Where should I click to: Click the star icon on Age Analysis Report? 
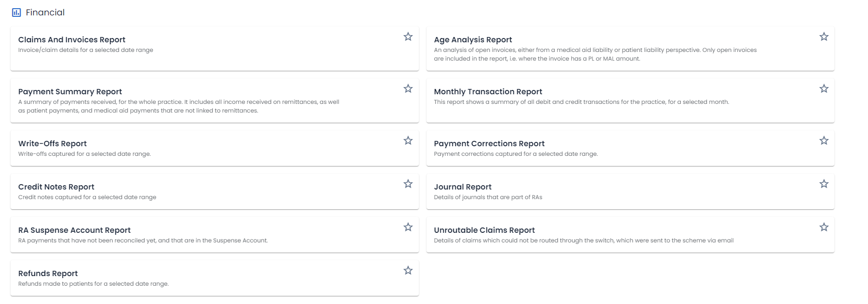824,37
